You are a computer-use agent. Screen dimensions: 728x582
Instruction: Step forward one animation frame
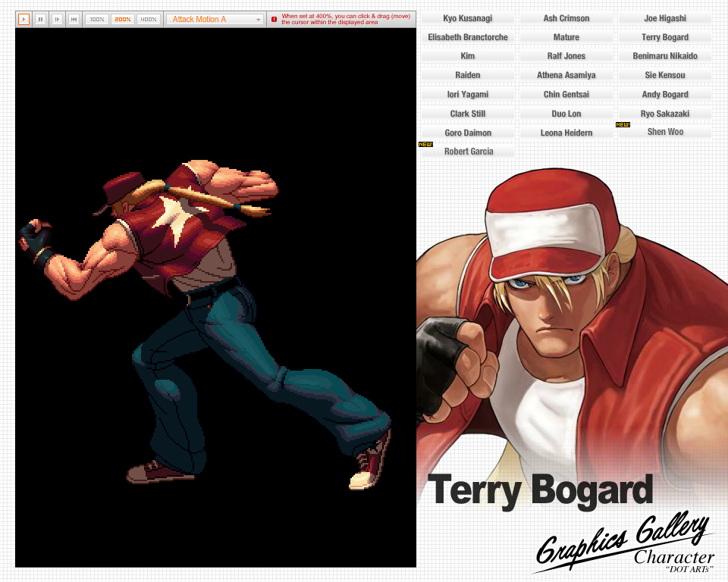click(57, 20)
